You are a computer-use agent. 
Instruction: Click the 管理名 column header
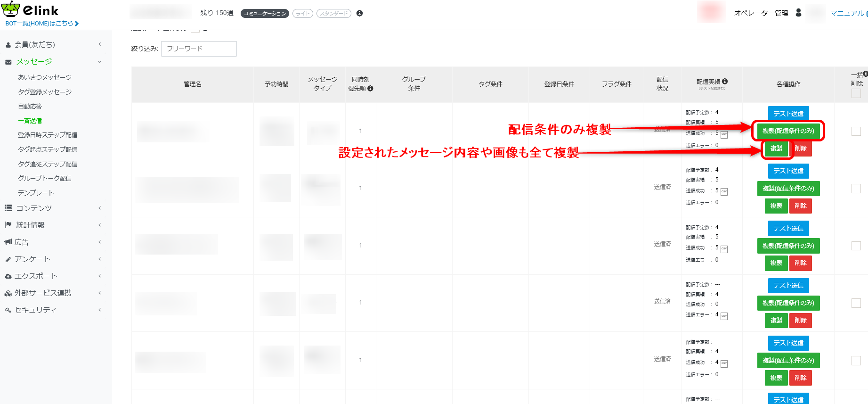point(193,84)
